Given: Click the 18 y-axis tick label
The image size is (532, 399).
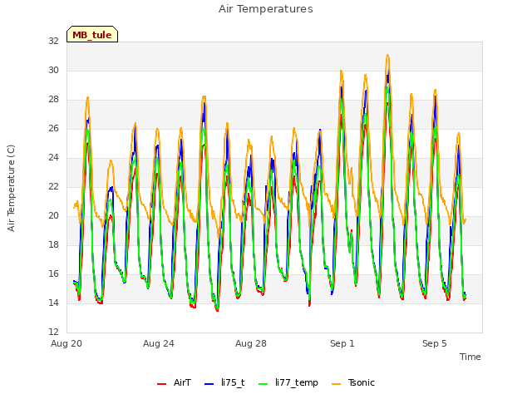Looking at the screenshot, I should coord(53,244).
